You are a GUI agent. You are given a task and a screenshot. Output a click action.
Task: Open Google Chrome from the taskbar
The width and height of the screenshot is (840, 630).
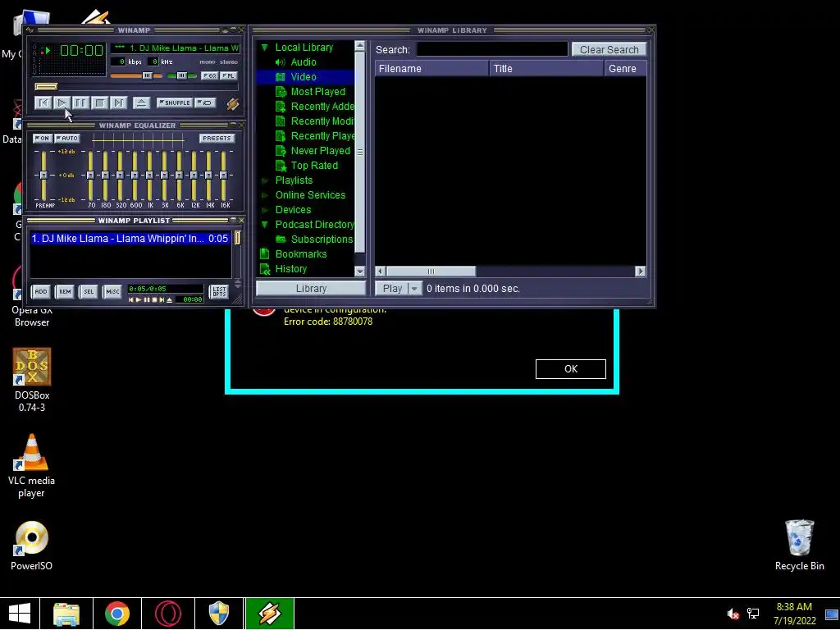(116, 614)
